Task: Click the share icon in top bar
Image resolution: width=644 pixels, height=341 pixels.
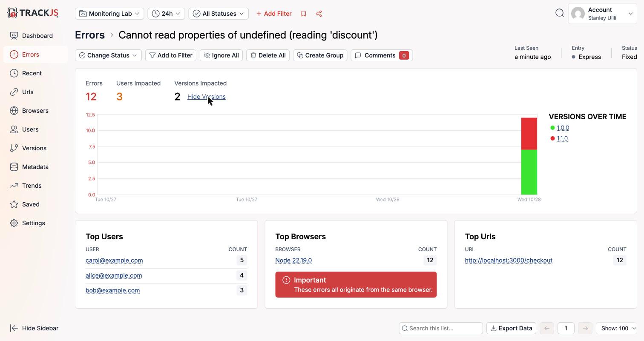Action: pos(319,14)
